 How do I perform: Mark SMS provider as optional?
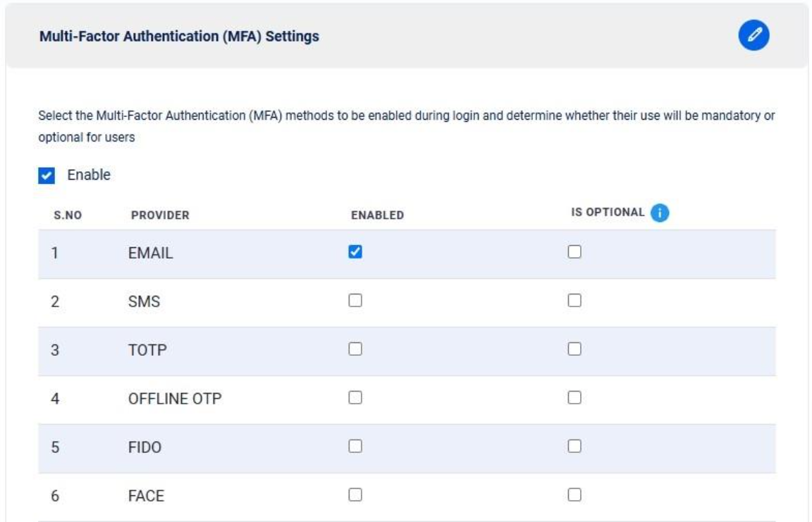574,301
